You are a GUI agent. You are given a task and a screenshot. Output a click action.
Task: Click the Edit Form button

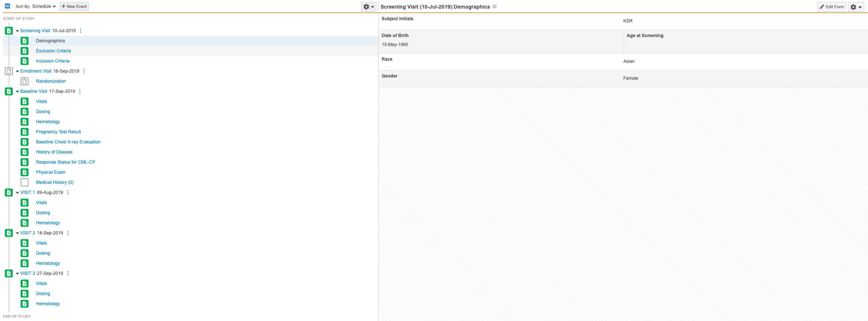(x=832, y=7)
